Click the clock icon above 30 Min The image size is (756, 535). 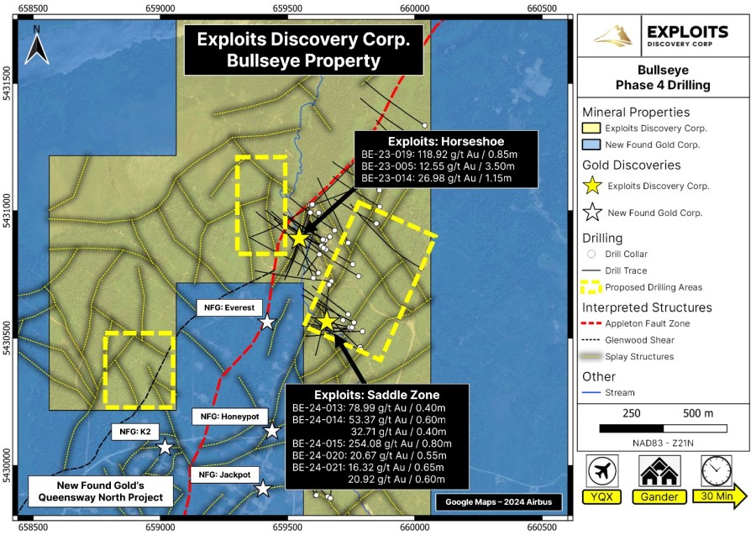pyautogui.click(x=716, y=471)
